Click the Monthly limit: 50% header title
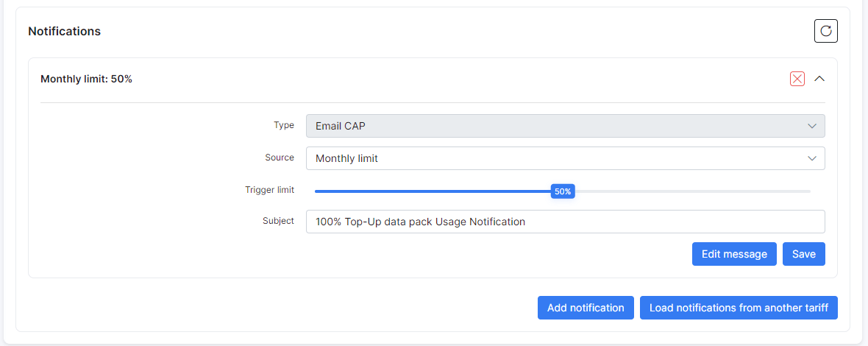This screenshot has height=346, width=868. (x=86, y=79)
